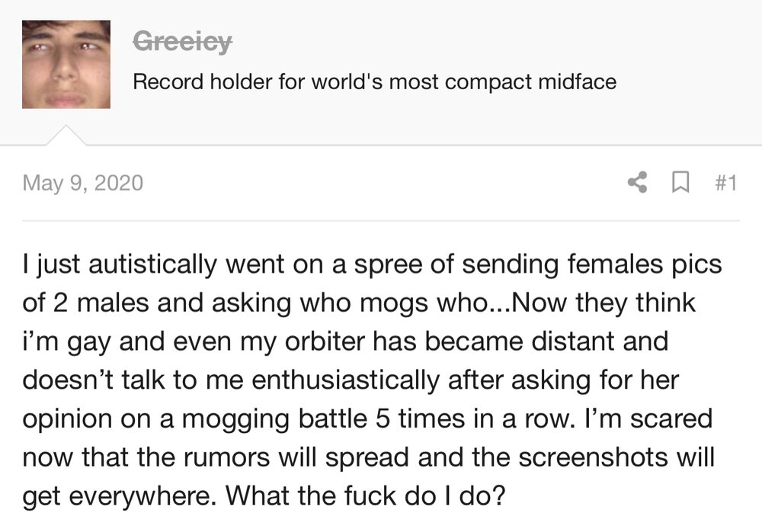The width and height of the screenshot is (762, 532).
Task: Click the words 'sending females pics' in post
Action: (592, 264)
